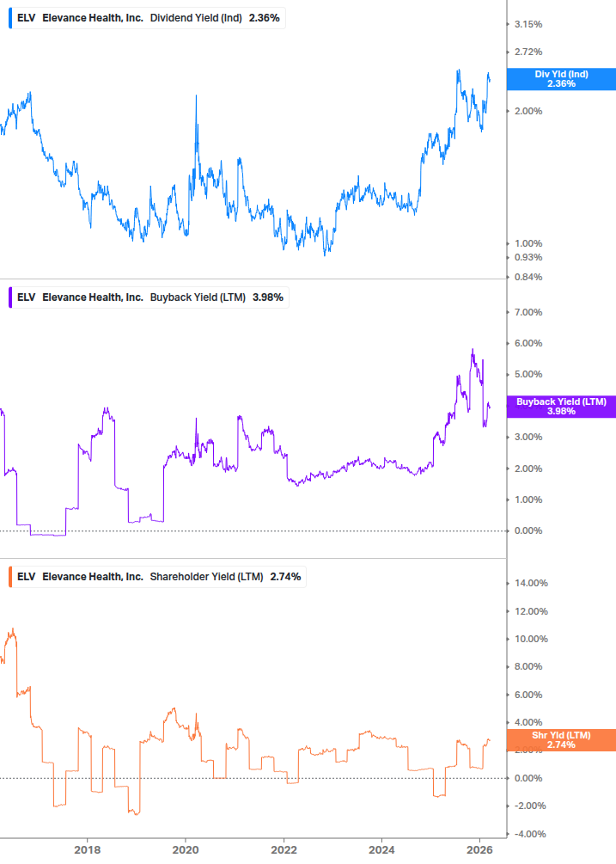Click the 14.00% axis label
This screenshot has height=864, width=616.
click(531, 583)
